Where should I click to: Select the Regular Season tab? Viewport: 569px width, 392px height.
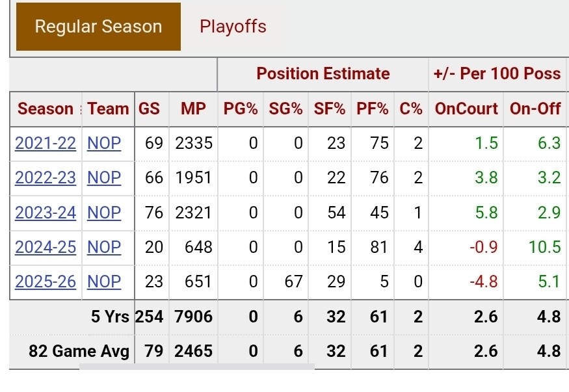(98, 27)
